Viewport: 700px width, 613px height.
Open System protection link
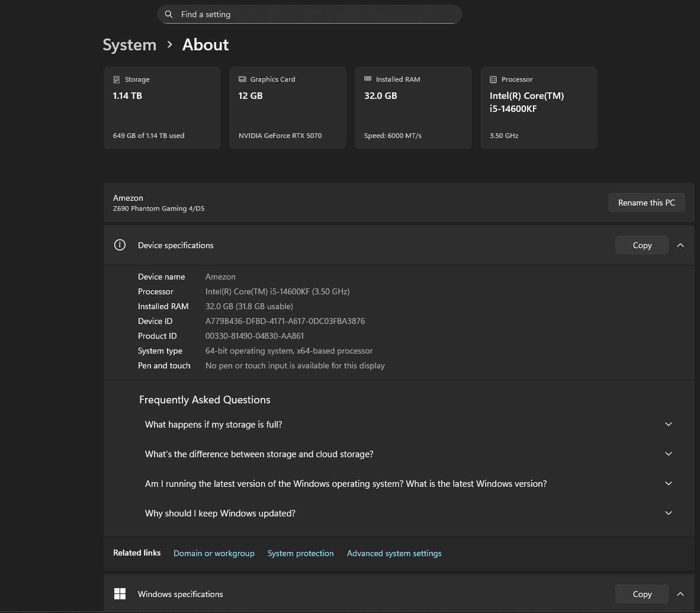tap(300, 553)
